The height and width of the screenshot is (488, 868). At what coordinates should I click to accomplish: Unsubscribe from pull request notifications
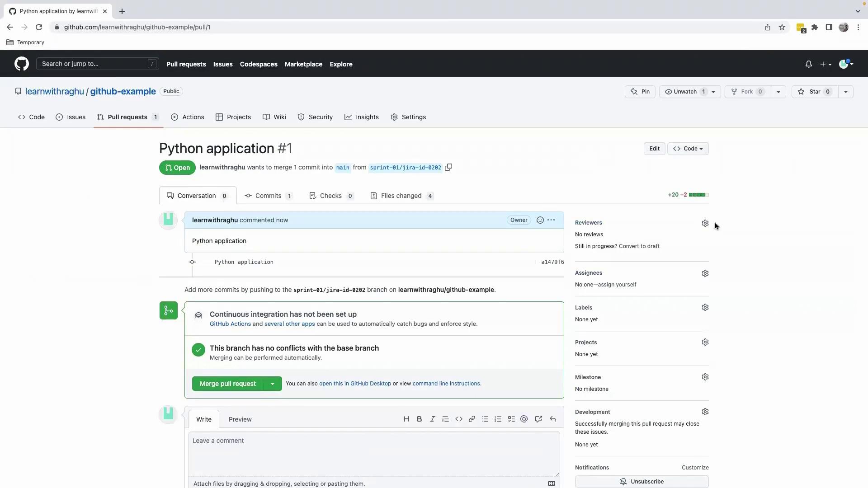pos(642,482)
